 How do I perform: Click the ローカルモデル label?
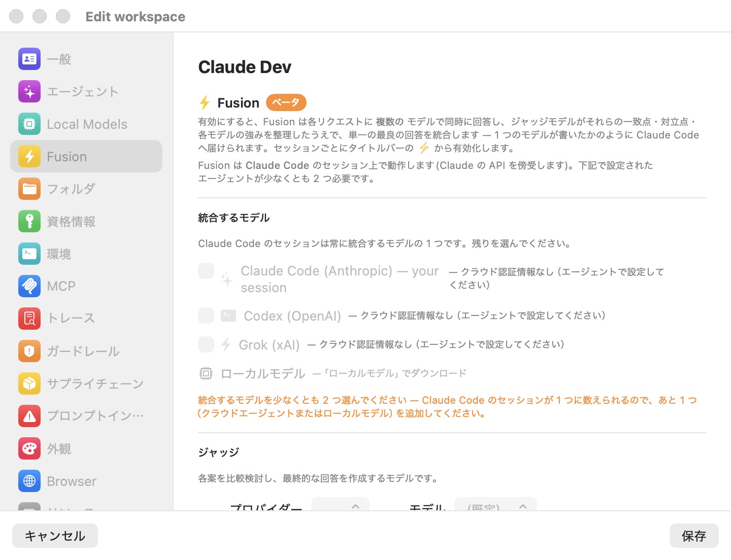point(263,374)
